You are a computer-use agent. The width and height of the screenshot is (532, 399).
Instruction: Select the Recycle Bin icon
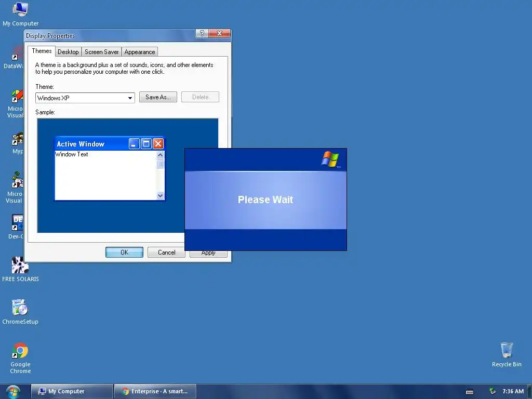[x=507, y=354]
